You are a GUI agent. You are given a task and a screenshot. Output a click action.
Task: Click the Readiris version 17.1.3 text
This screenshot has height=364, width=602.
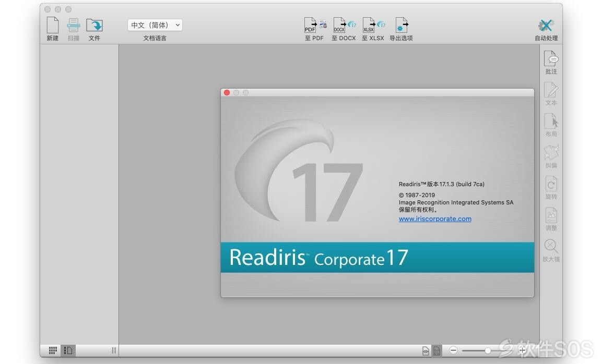(442, 184)
